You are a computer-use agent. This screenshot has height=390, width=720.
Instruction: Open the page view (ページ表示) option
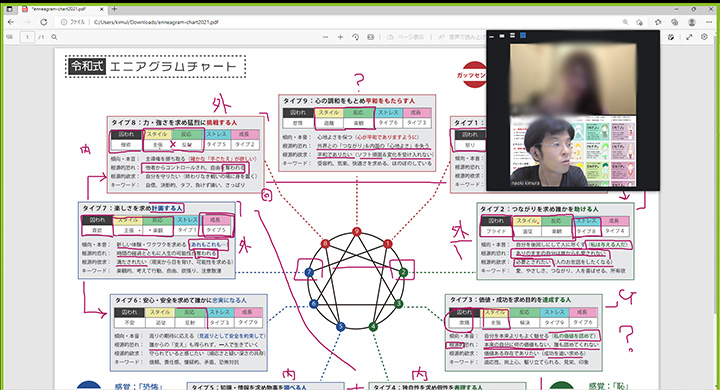click(x=406, y=37)
